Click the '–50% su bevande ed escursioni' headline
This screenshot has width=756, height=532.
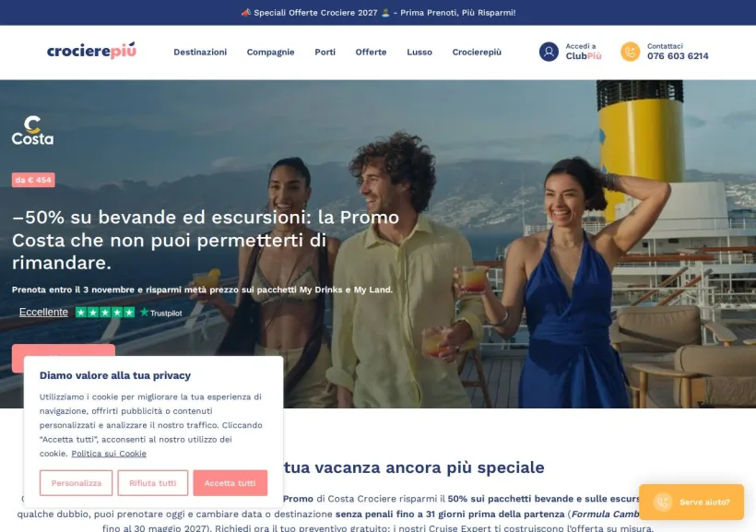(x=205, y=240)
